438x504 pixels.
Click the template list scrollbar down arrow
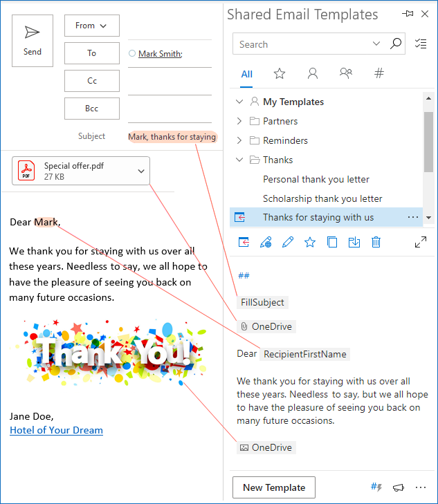(x=428, y=218)
